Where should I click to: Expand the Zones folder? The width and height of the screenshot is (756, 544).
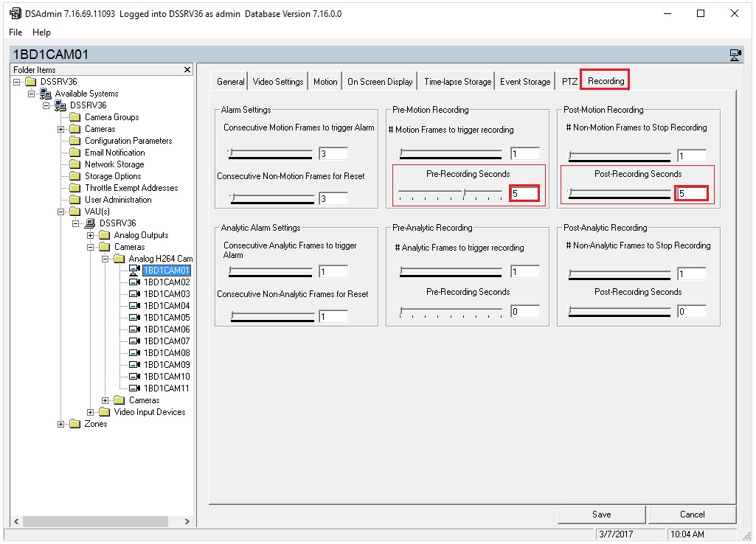[60, 423]
